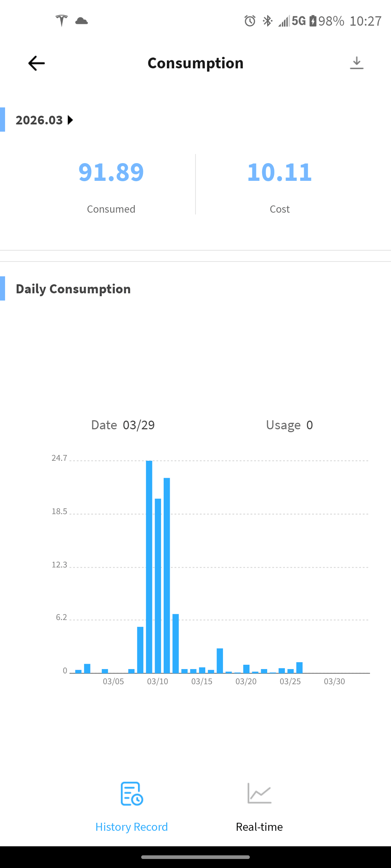Tap the 03/25 label on the chart axis
The height and width of the screenshot is (868, 391).
[290, 681]
